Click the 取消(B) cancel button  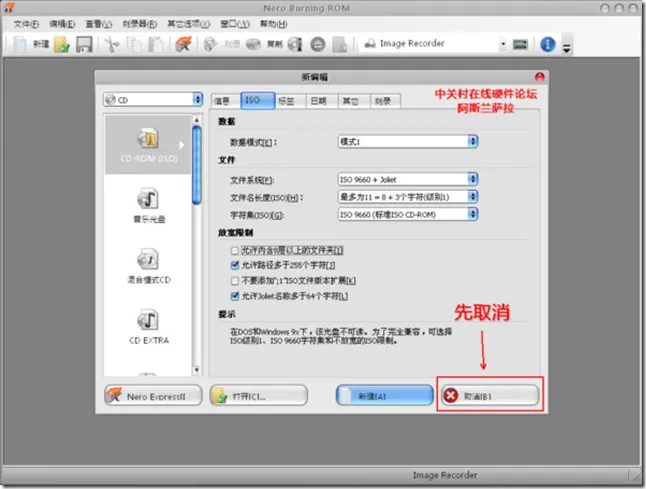point(490,395)
